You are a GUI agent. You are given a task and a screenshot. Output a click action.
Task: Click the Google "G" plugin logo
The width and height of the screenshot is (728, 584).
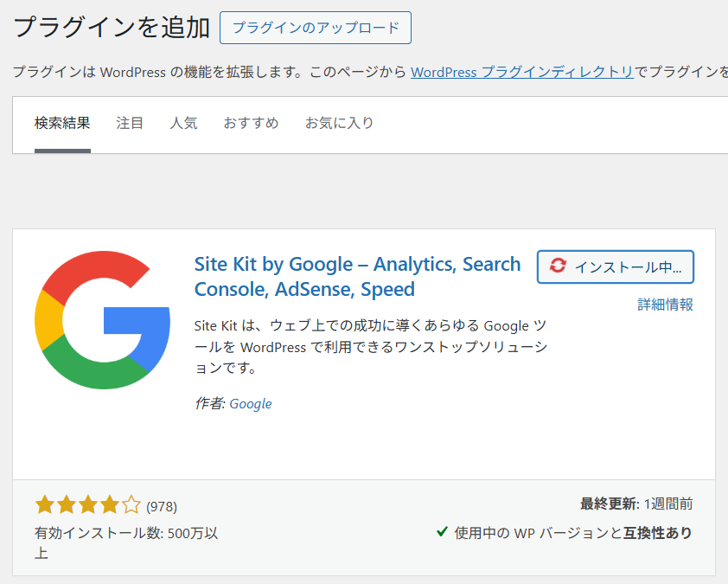[102, 320]
